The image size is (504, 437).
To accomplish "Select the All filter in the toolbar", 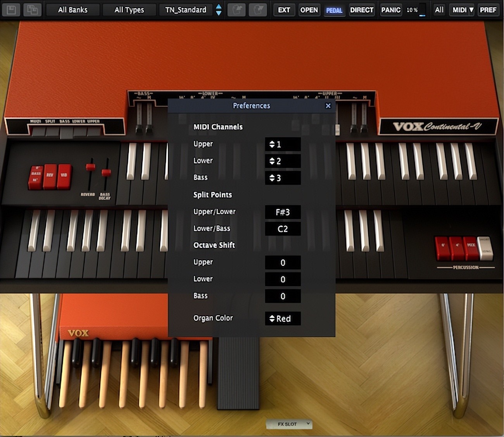I will click(439, 10).
